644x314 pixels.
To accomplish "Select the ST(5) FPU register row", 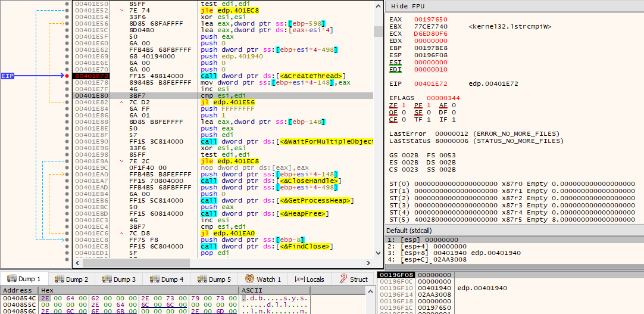I will [512, 220].
